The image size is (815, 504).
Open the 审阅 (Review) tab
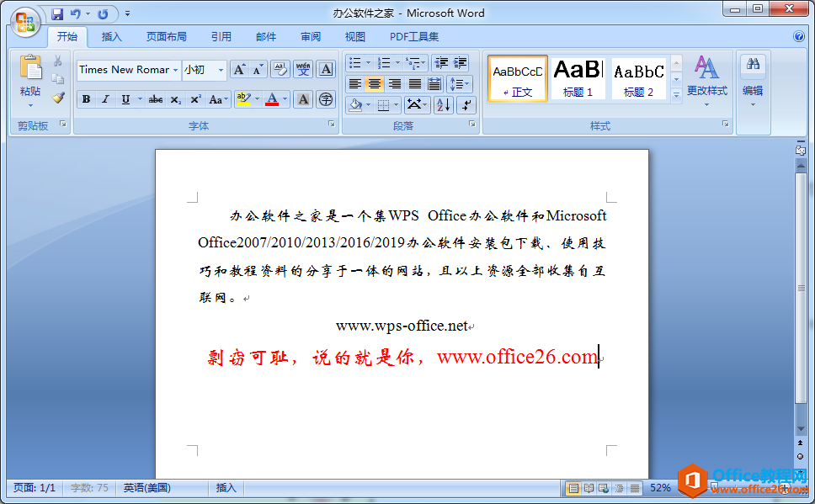tap(311, 37)
